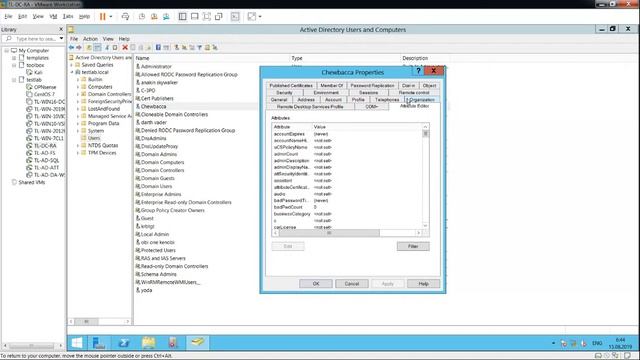Toggle the VMware library sidebar view icon
The height and width of the screenshot is (360, 640).
tap(182, 16)
